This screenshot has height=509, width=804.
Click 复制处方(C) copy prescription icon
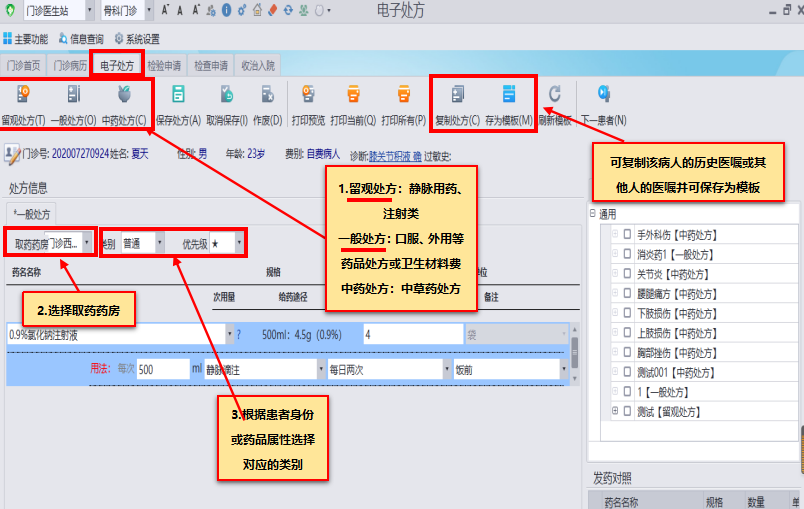(x=458, y=95)
